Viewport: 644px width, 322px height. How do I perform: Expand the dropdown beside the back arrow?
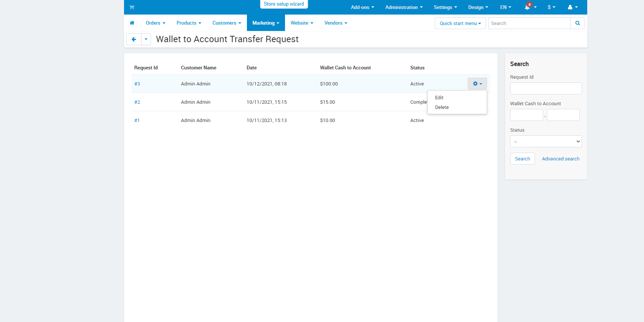tap(146, 39)
